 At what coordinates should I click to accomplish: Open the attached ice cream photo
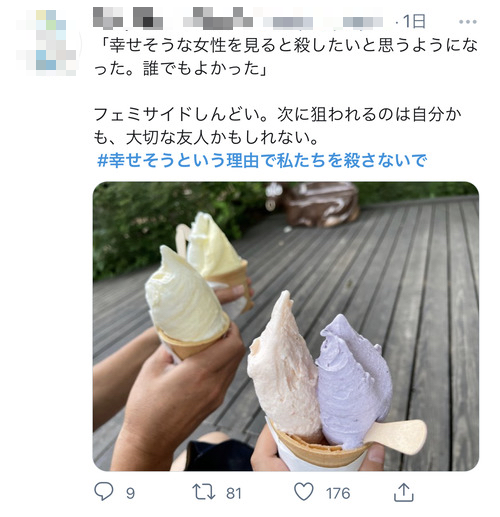pyautogui.click(x=286, y=326)
